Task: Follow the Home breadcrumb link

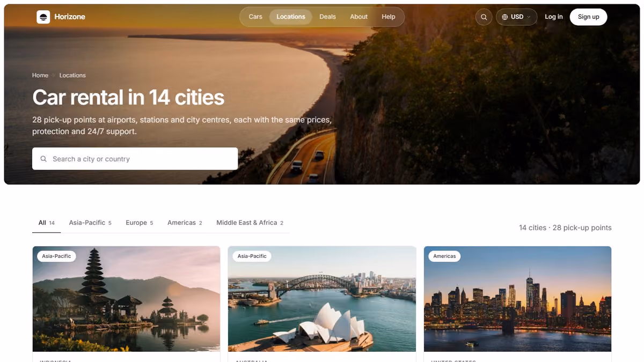Action: pos(40,75)
